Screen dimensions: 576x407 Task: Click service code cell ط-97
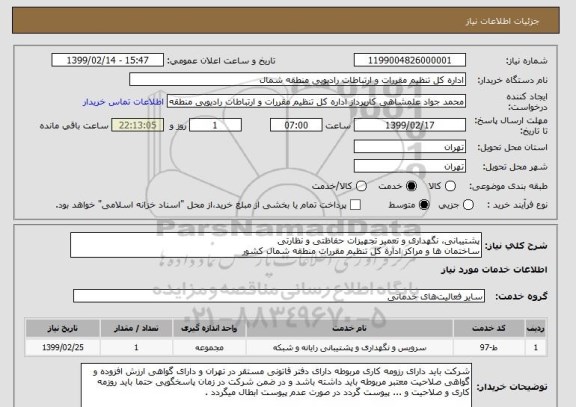coord(489,347)
